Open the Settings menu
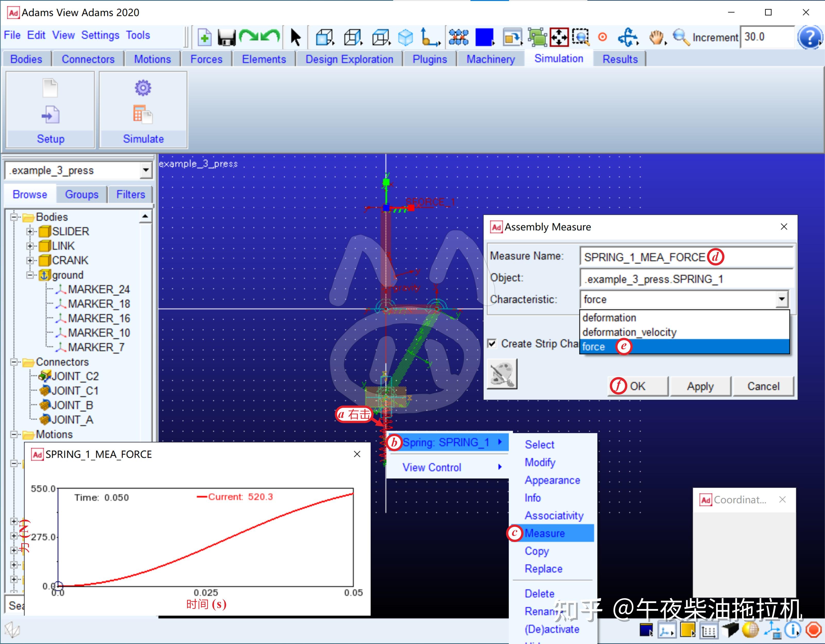Image resolution: width=825 pixels, height=644 pixels. (100, 36)
